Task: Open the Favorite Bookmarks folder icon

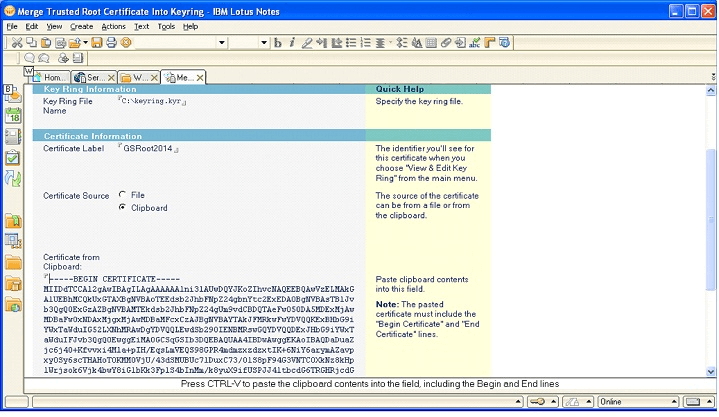Action: [x=13, y=221]
